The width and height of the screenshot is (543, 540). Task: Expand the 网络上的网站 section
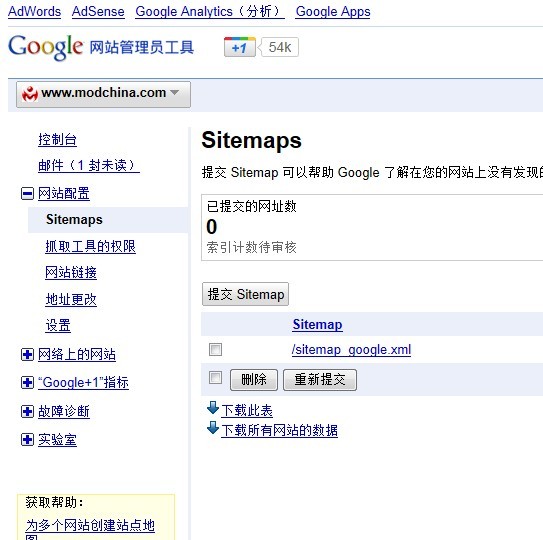coord(27,354)
